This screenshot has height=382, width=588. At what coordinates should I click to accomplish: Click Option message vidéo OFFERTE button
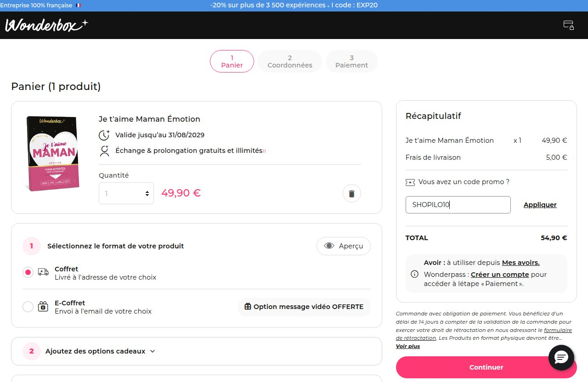304,307
